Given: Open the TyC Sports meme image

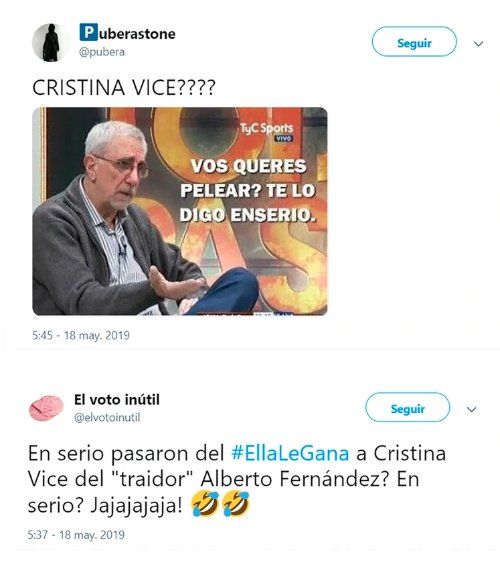Looking at the screenshot, I should 180,211.
